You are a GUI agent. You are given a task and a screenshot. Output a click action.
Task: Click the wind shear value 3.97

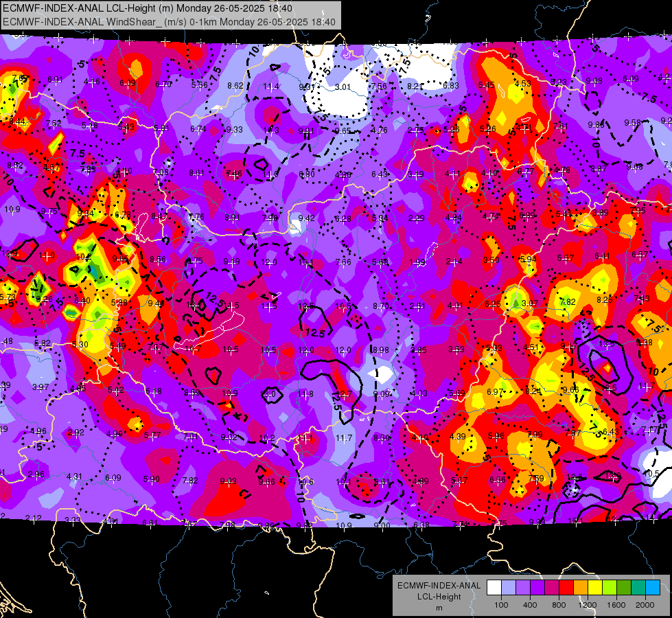40,387
